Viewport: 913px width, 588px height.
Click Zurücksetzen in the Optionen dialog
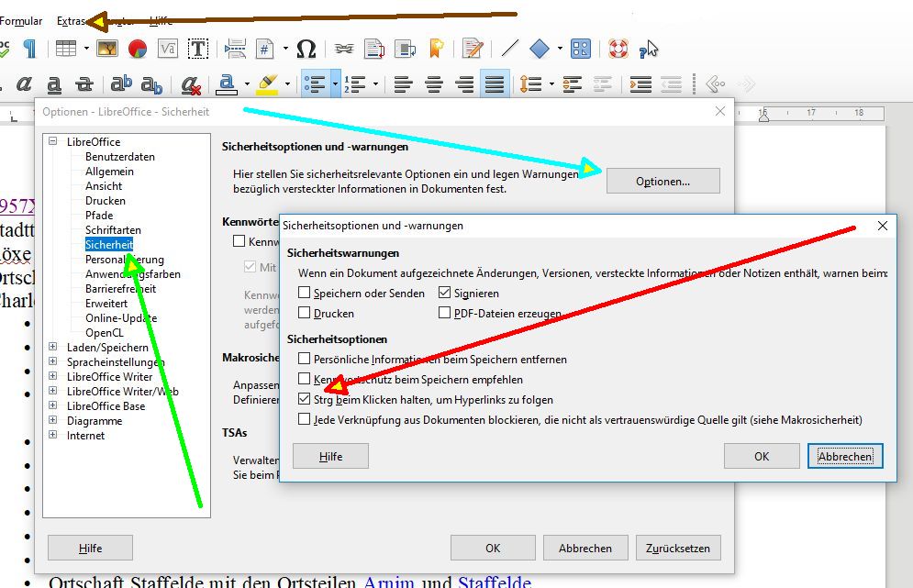pyautogui.click(x=678, y=548)
